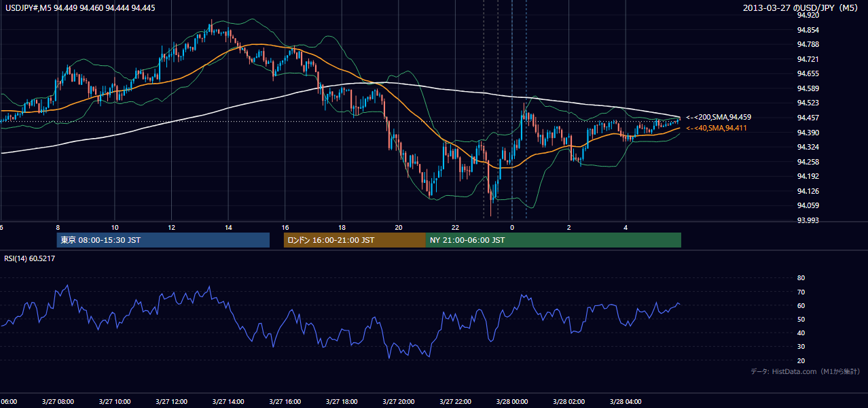Screen dimensions: 868x408
Task: Click RSI scale value 40
Action: [801, 333]
